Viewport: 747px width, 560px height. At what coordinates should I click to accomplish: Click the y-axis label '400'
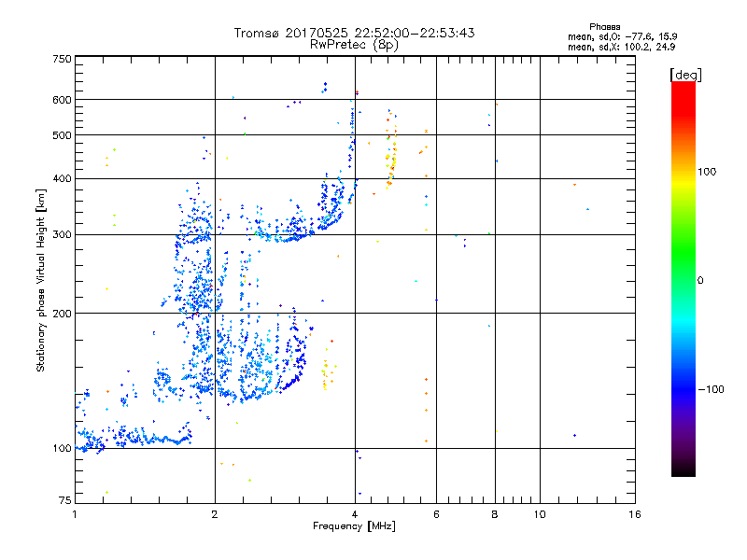(x=62, y=179)
